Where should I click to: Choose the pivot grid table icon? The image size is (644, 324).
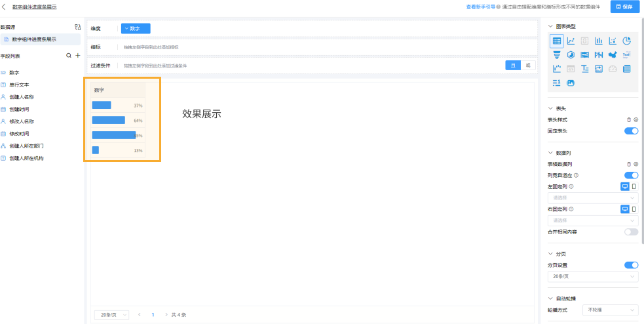click(x=627, y=69)
